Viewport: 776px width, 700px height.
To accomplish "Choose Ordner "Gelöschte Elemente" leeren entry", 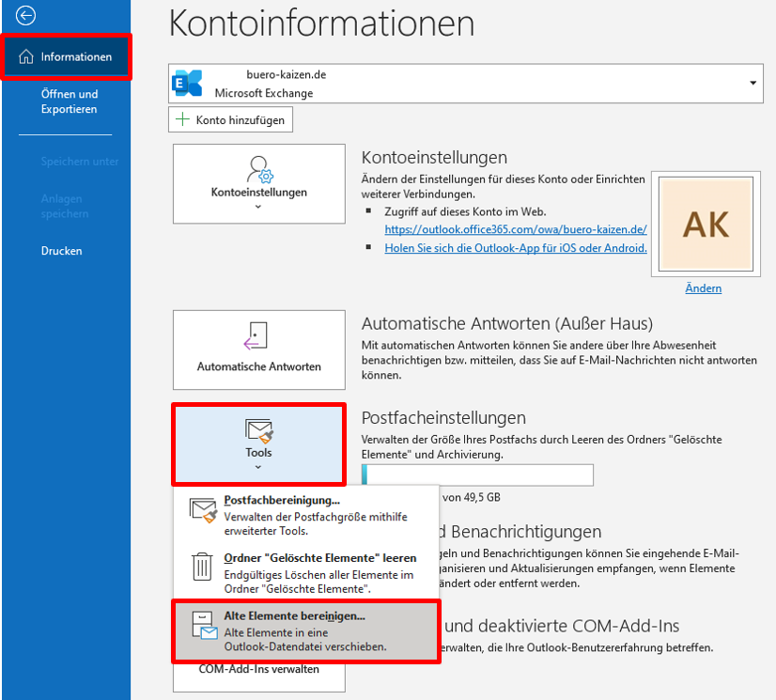I will point(306,573).
